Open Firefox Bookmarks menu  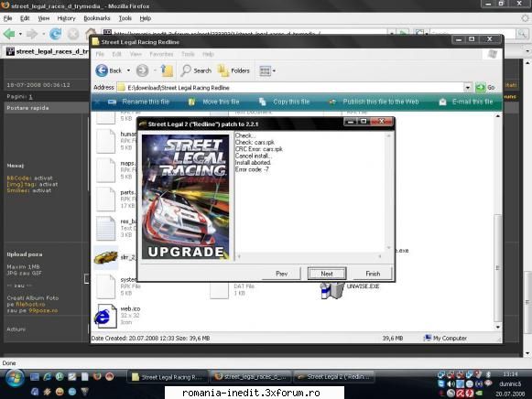click(x=97, y=18)
